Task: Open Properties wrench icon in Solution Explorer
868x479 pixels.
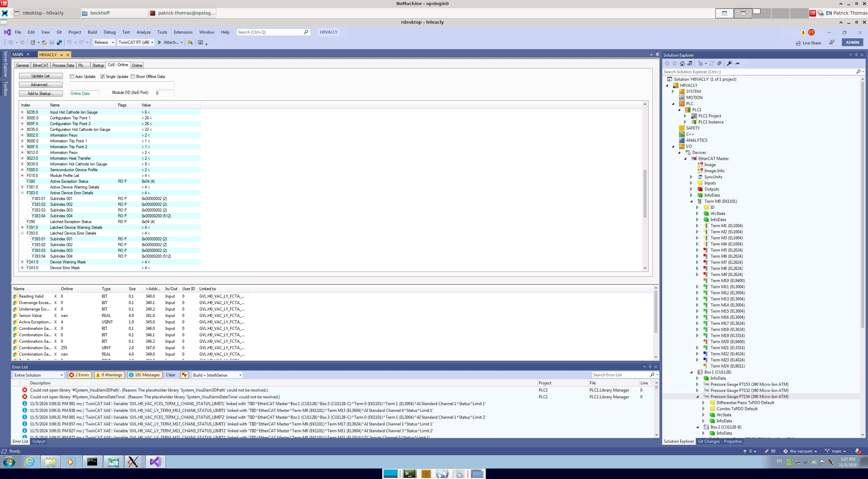Action: (729, 63)
